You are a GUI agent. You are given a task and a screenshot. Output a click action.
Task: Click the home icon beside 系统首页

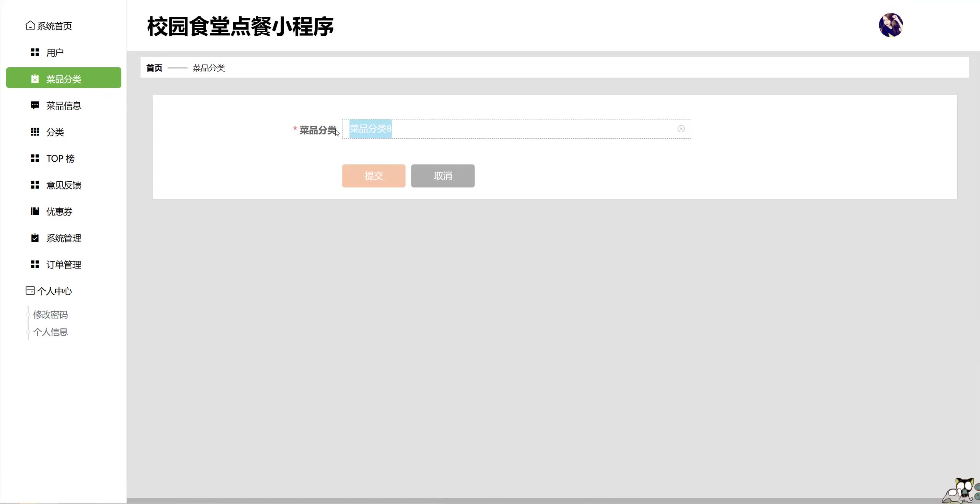coord(30,26)
